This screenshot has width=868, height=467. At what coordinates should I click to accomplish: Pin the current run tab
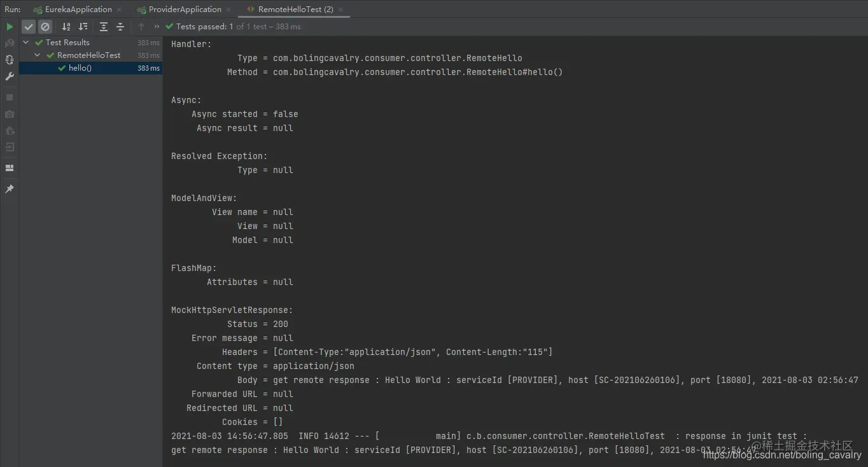pyautogui.click(x=10, y=189)
